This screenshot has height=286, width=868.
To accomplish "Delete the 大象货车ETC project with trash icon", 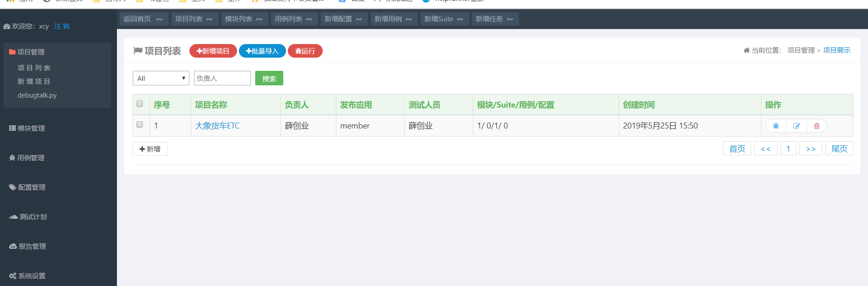I will click(x=817, y=126).
